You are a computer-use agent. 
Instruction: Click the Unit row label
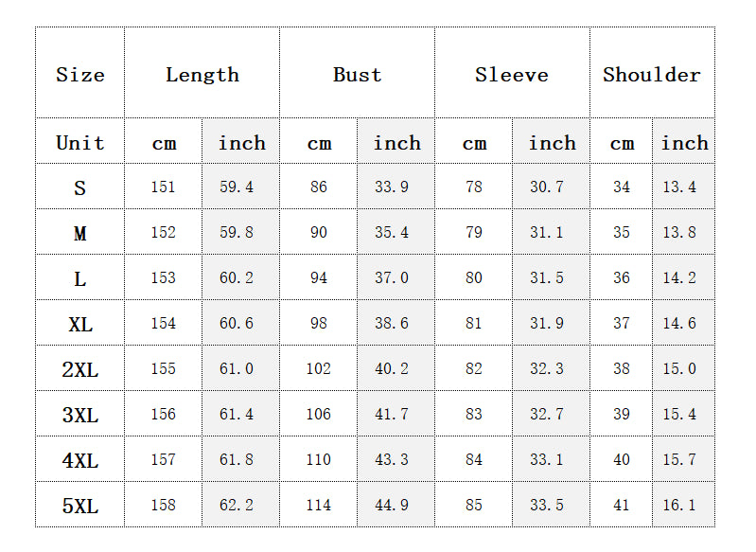(80, 143)
